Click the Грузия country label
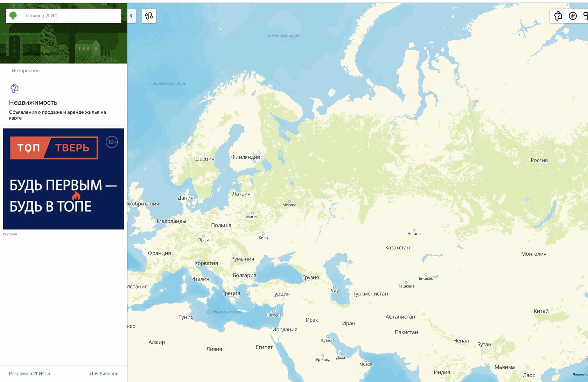 [310, 278]
